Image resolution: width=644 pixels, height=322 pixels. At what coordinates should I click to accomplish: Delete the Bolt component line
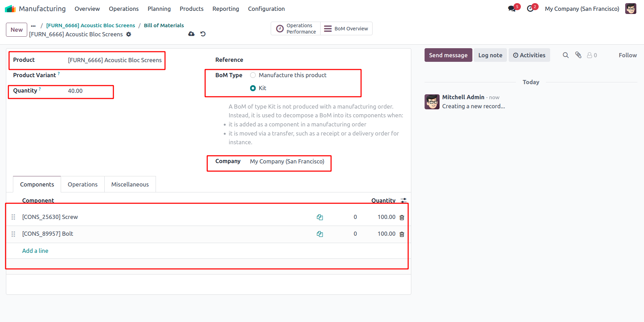[x=402, y=234]
